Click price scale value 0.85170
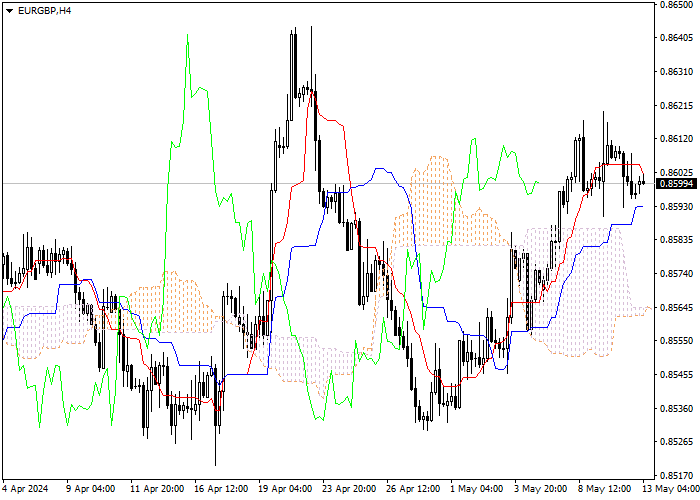Image resolution: width=700 pixels, height=500 pixels. pyautogui.click(x=676, y=475)
